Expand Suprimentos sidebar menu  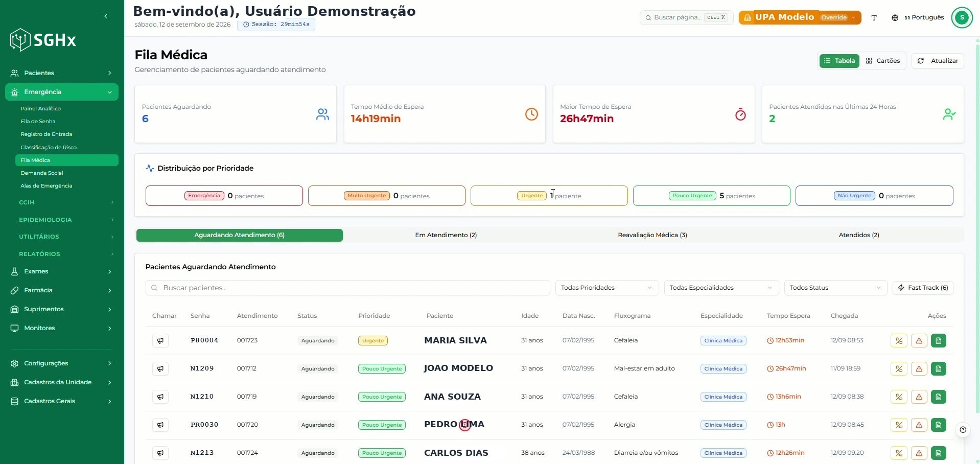pos(61,309)
